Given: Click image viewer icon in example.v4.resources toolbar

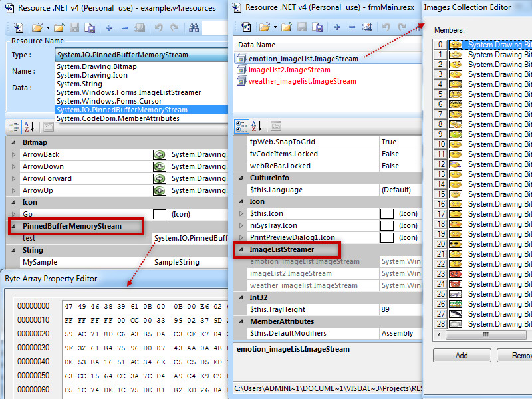Looking at the screenshot, I should (140, 27).
